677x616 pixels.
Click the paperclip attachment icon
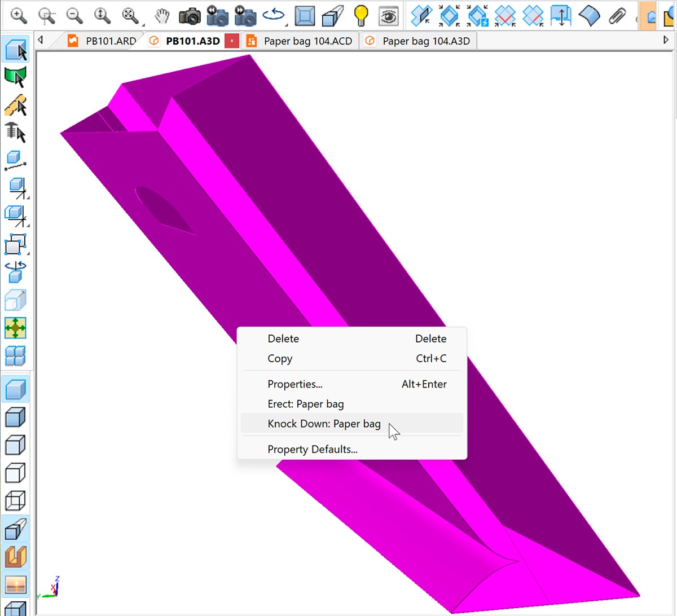coord(618,16)
